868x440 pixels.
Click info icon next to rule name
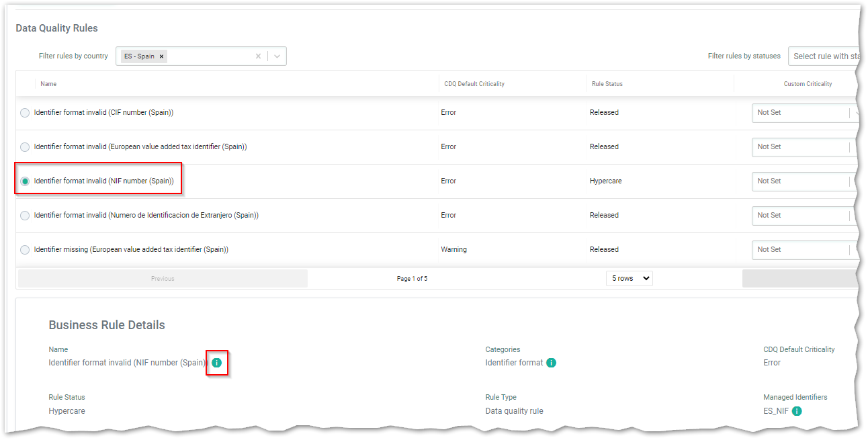point(216,363)
